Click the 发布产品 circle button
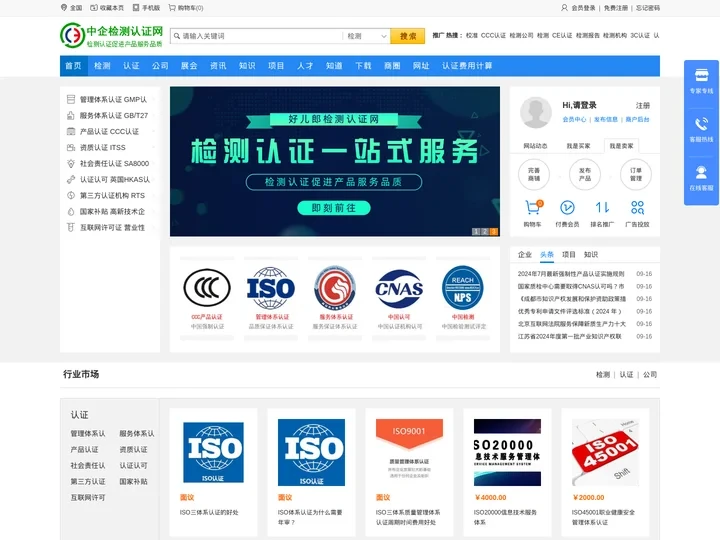Screen dimensions: 720x540 pos(585,174)
